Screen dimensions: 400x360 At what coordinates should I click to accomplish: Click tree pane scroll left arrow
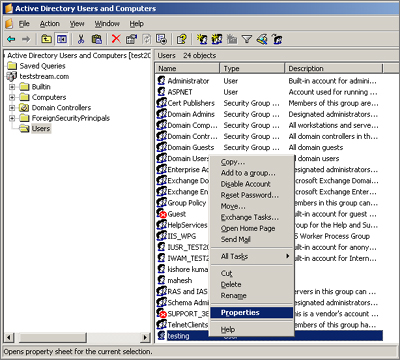click(x=9, y=337)
